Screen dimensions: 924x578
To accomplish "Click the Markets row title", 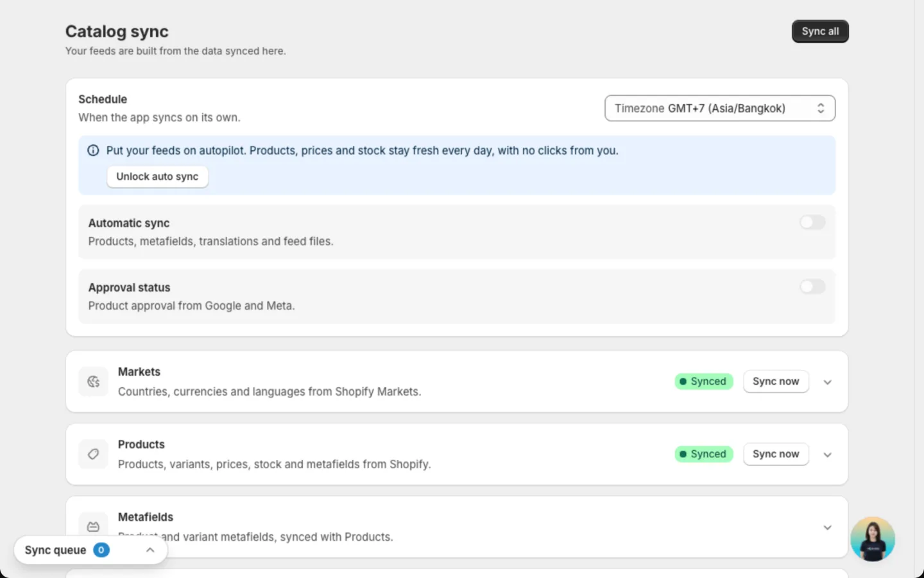I will pos(139,372).
